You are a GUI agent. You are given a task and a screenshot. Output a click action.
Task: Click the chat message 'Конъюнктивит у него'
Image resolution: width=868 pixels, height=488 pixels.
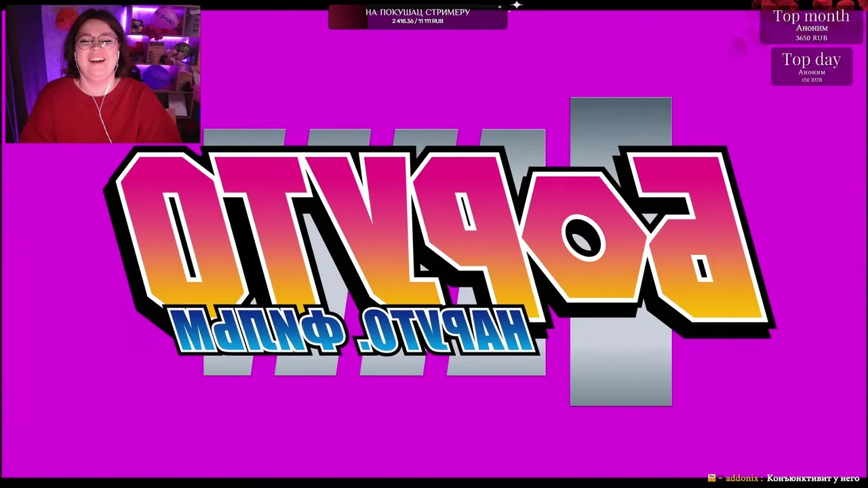(x=813, y=479)
